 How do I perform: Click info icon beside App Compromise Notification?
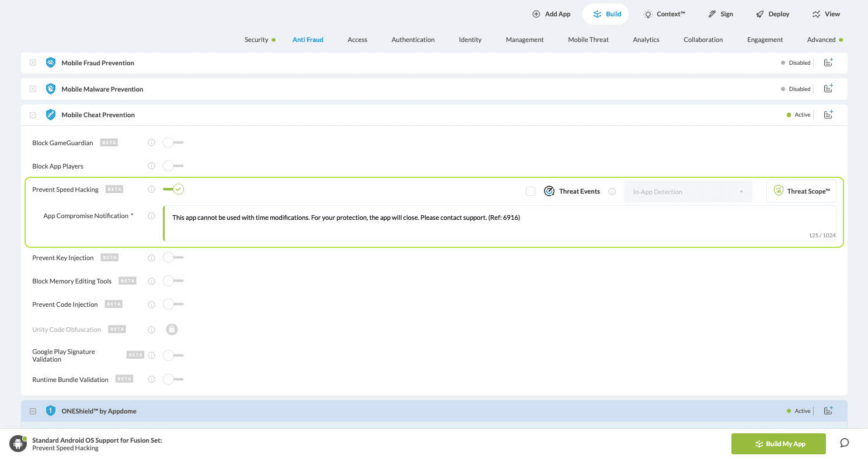[152, 216]
